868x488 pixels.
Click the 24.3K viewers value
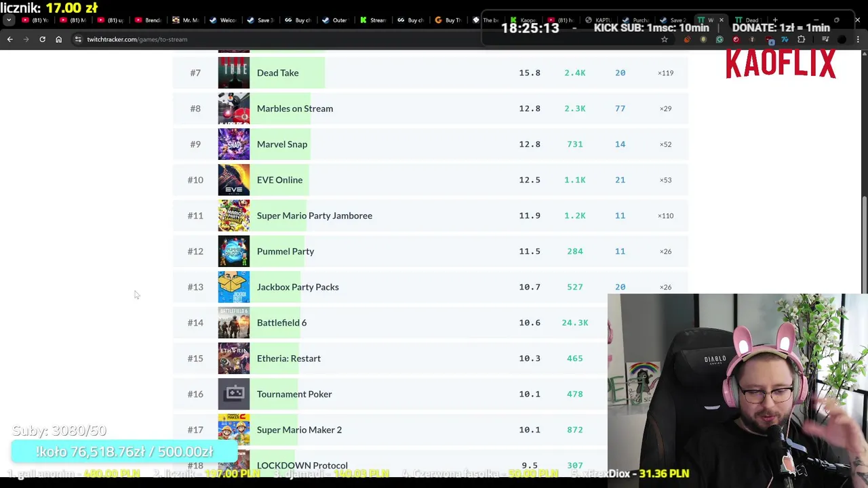coord(575,323)
